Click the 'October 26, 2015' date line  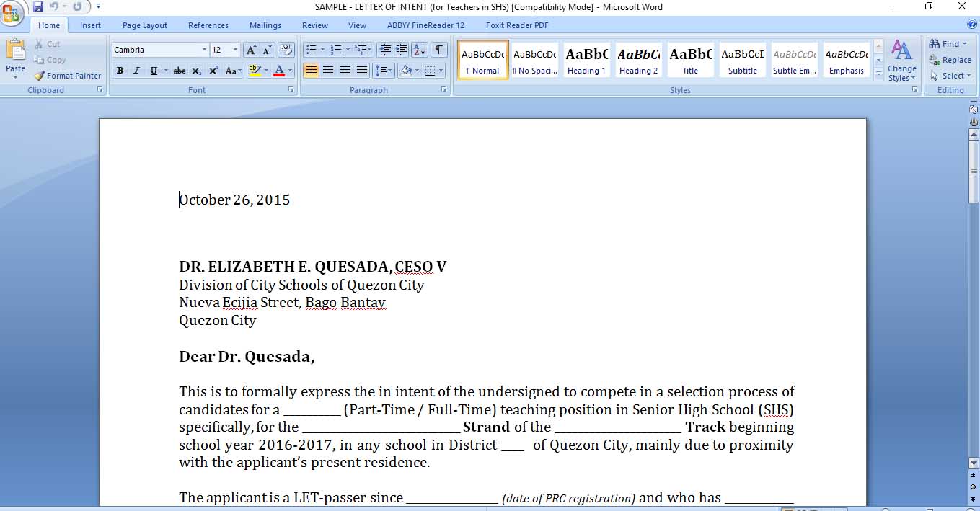click(x=234, y=200)
